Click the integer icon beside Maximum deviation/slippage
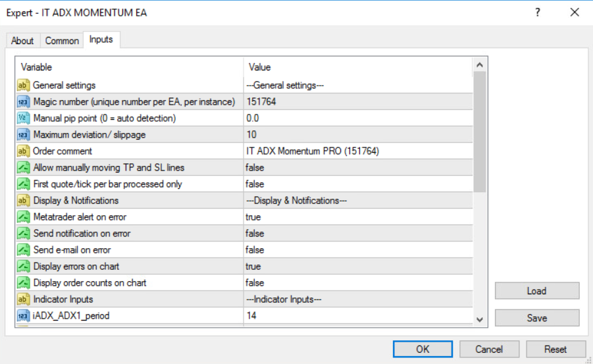The width and height of the screenshot is (593, 364). (x=23, y=135)
